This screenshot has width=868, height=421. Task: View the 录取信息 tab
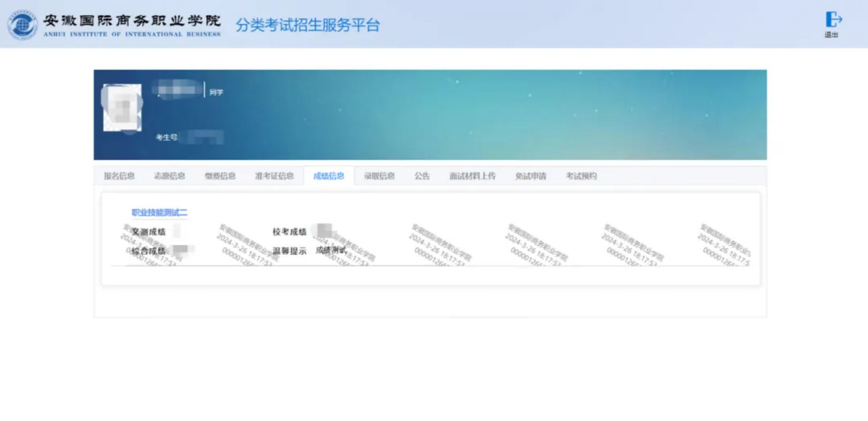click(379, 176)
